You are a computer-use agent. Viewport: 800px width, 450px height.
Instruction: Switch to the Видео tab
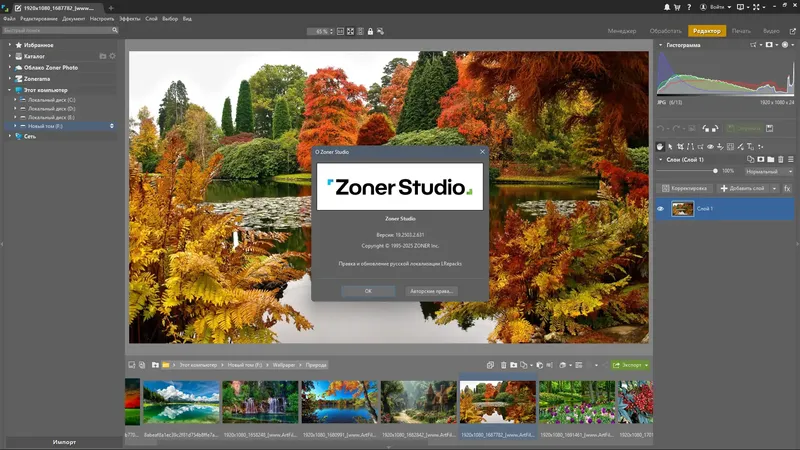point(771,31)
